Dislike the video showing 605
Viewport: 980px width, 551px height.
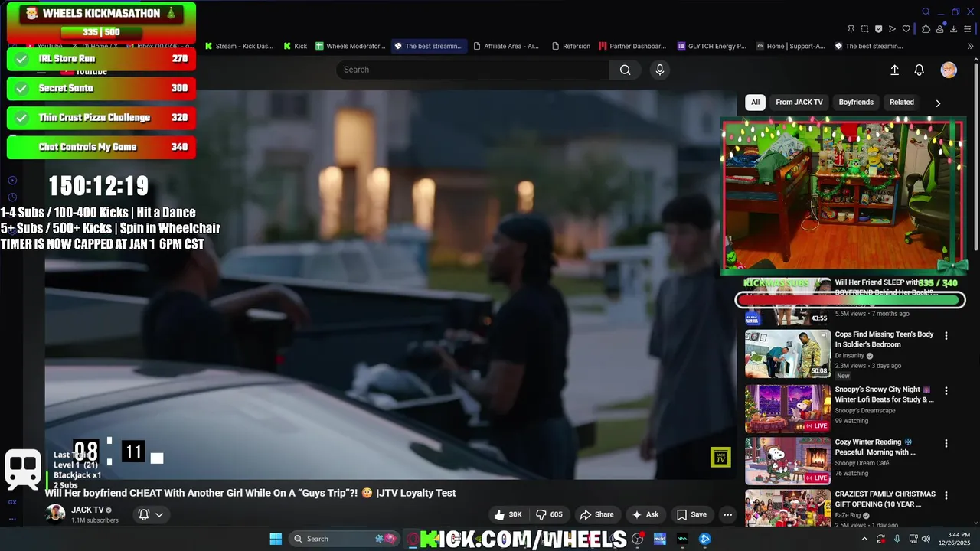(549, 514)
